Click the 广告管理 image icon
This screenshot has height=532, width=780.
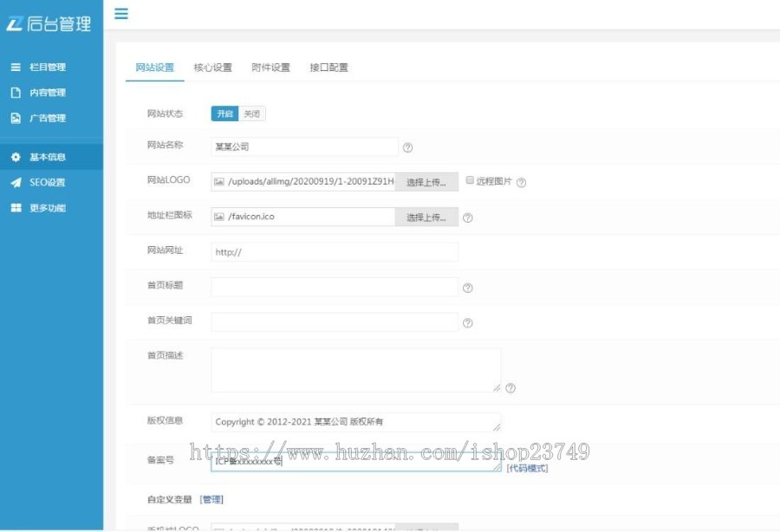tap(16, 118)
